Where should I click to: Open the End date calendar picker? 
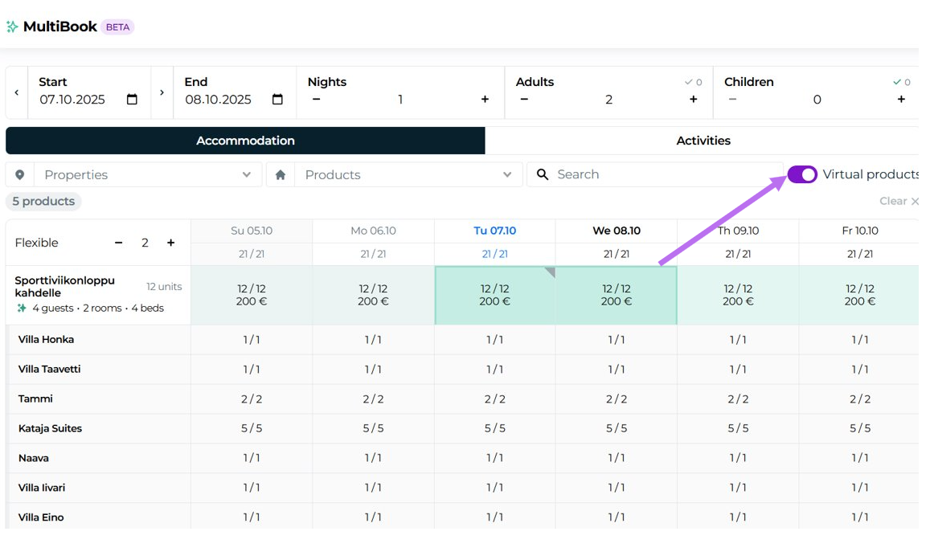[x=277, y=100]
